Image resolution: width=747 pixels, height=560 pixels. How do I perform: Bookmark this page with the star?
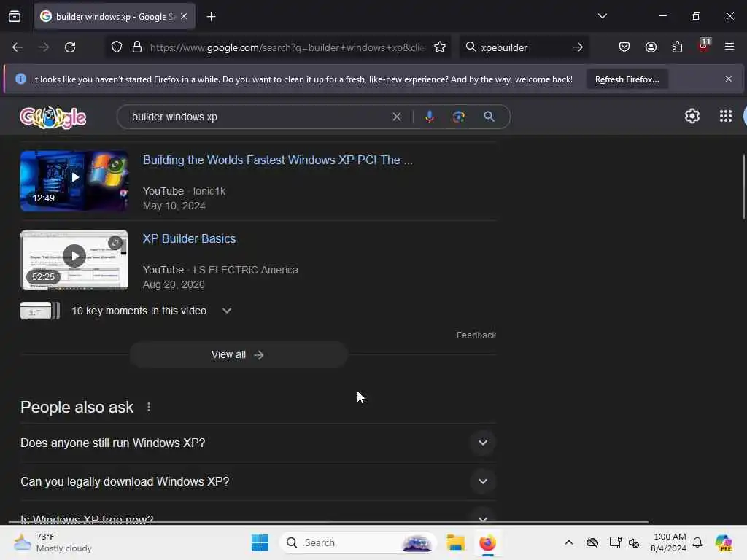440,47
